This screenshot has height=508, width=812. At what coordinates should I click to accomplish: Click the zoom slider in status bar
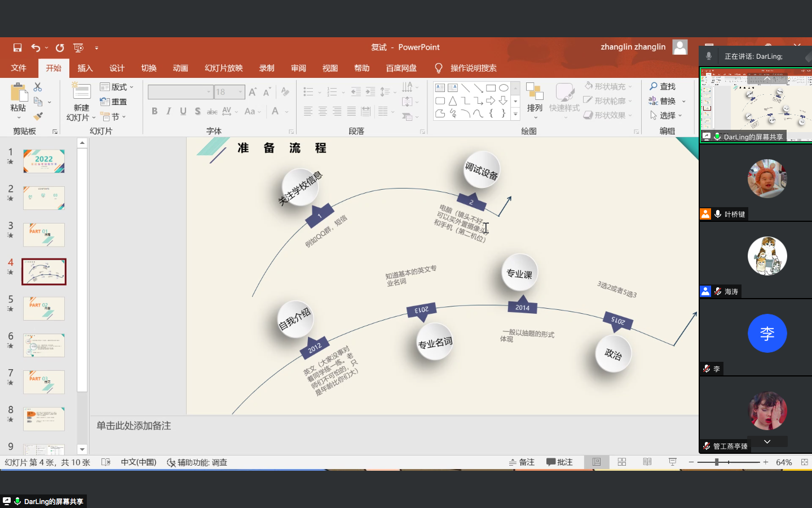click(x=717, y=462)
